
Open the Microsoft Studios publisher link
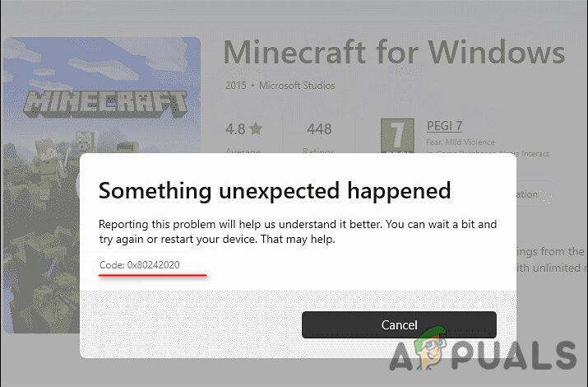tap(297, 86)
